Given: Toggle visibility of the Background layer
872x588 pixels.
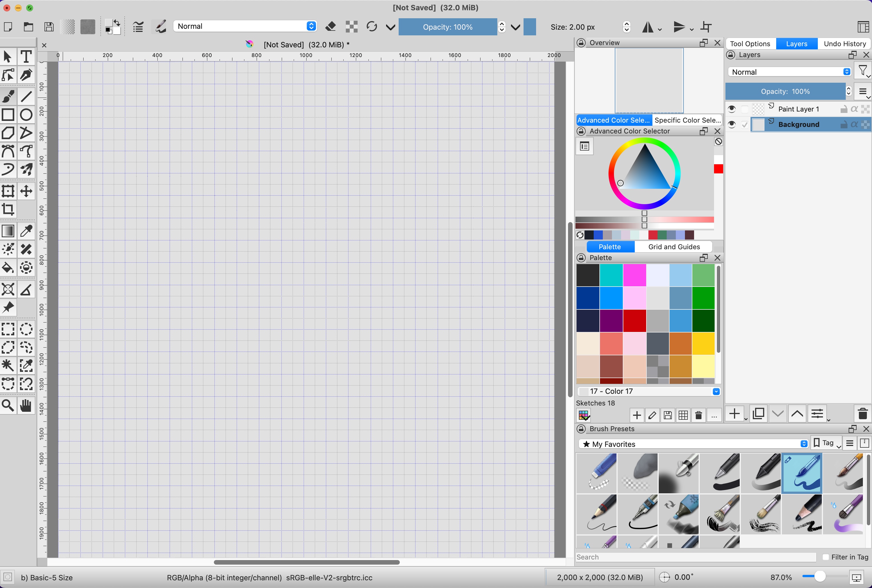Looking at the screenshot, I should [732, 124].
